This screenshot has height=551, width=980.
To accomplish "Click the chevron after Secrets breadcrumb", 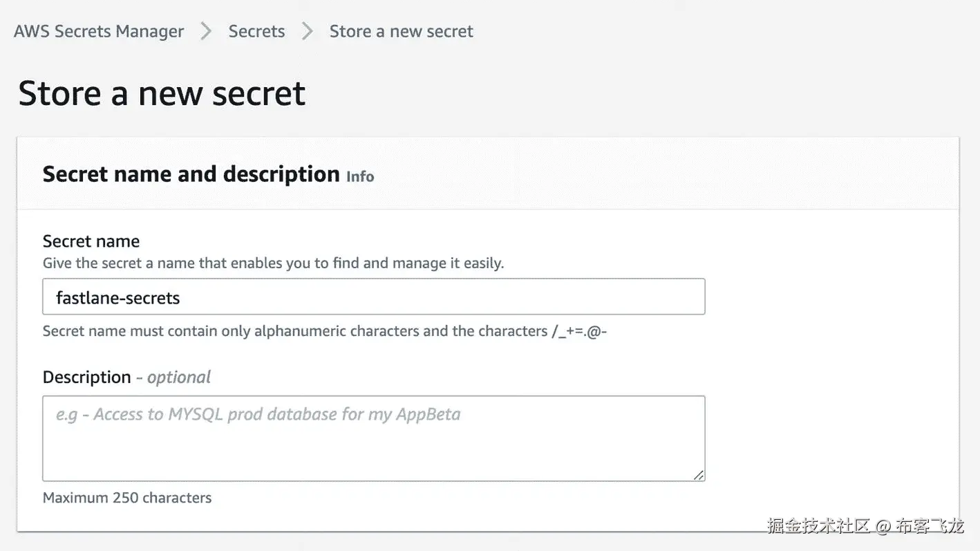I will 308,32.
